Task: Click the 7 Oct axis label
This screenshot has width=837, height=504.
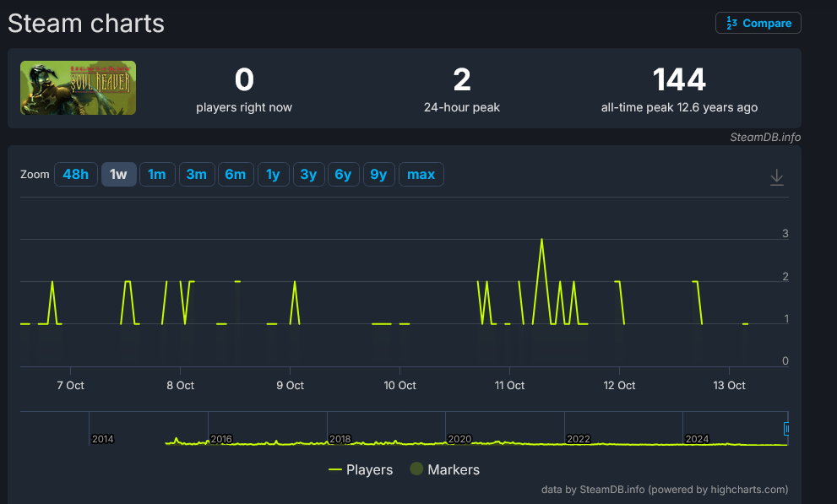Action: pyautogui.click(x=70, y=385)
